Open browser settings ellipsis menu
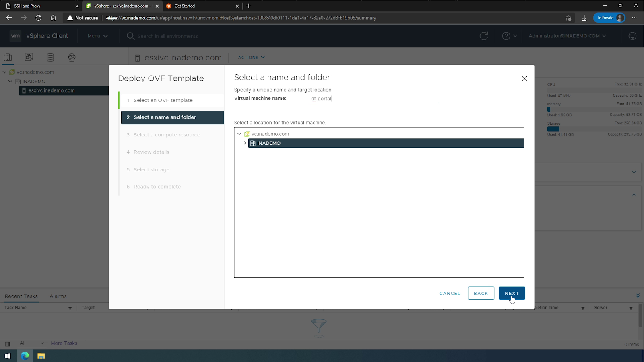Image resolution: width=644 pixels, height=362 pixels. pyautogui.click(x=634, y=18)
